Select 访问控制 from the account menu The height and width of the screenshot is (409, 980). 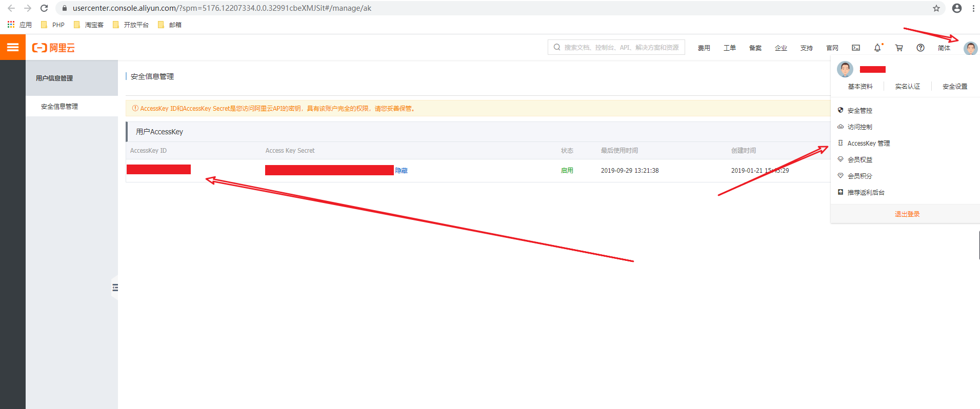[x=859, y=127]
